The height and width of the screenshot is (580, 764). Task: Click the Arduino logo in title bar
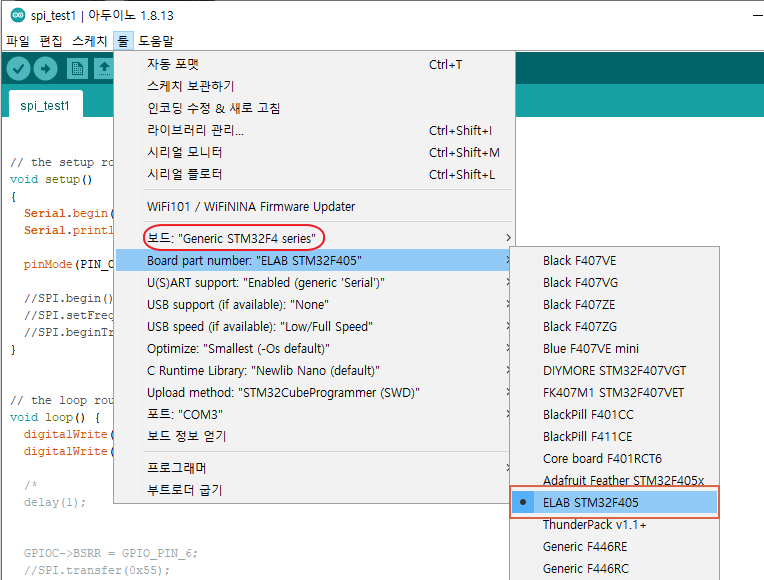(x=18, y=15)
